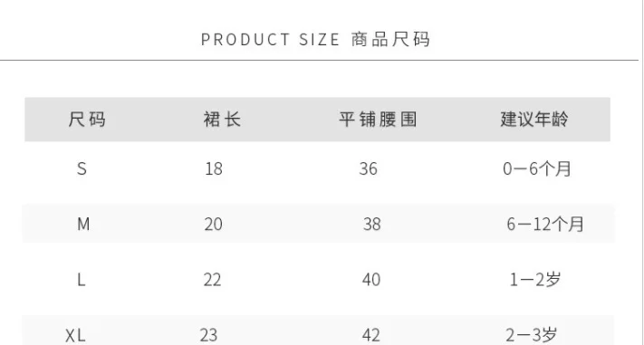Click the 6–12个月 age cell
The image size is (644, 345).
(545, 225)
